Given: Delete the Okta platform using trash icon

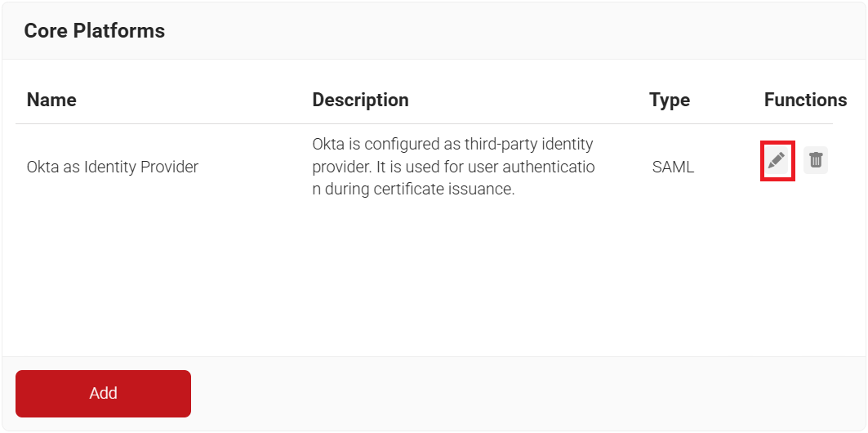Looking at the screenshot, I should tap(815, 161).
